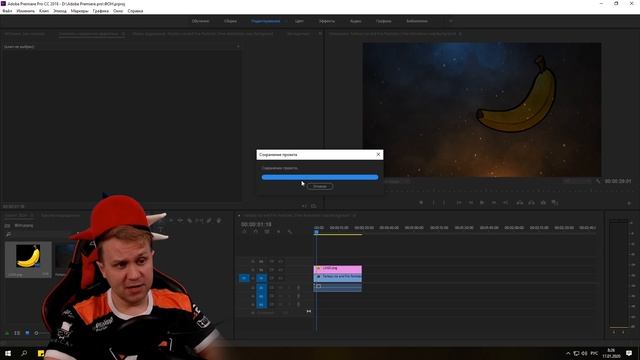Select the blue video clip on V1
Image resolution: width=640 pixels, height=360 pixels.
[338, 278]
